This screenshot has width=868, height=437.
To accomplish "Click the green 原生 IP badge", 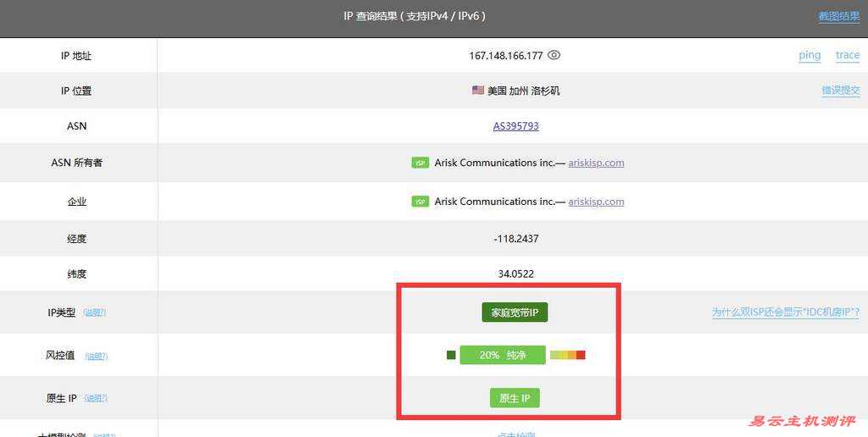I will tap(515, 398).
